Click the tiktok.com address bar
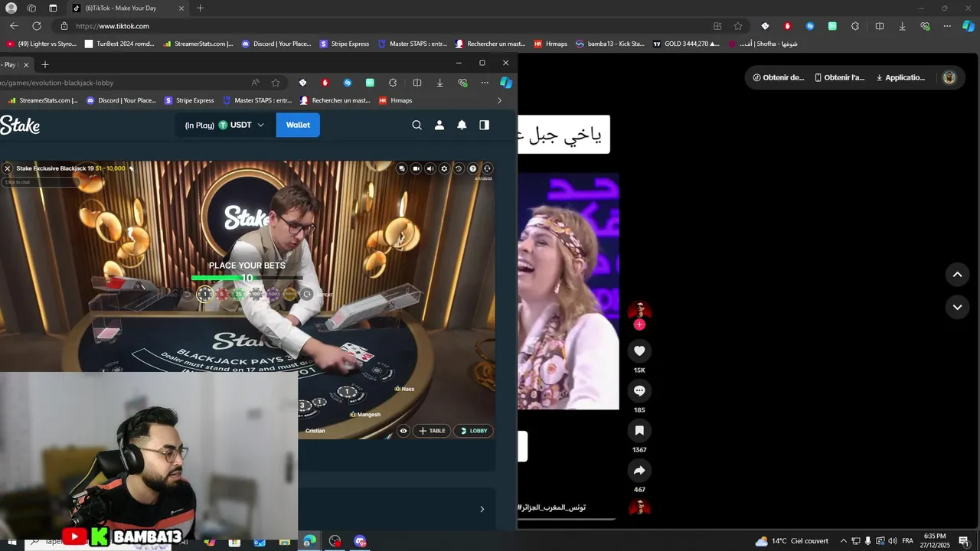980x551 pixels. coord(383,26)
